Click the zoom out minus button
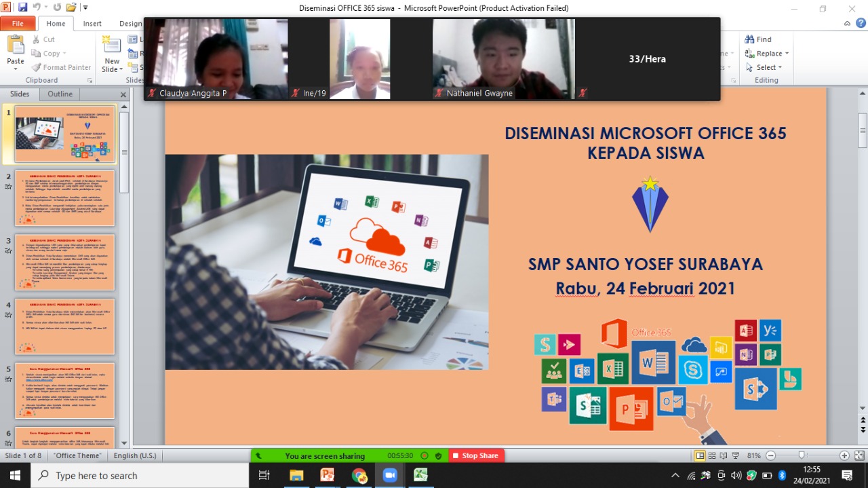 tap(770, 455)
